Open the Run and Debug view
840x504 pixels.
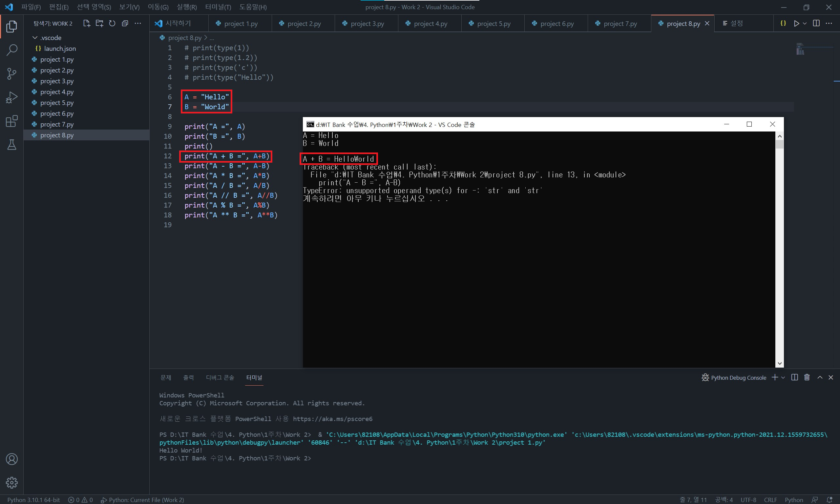coord(11,97)
